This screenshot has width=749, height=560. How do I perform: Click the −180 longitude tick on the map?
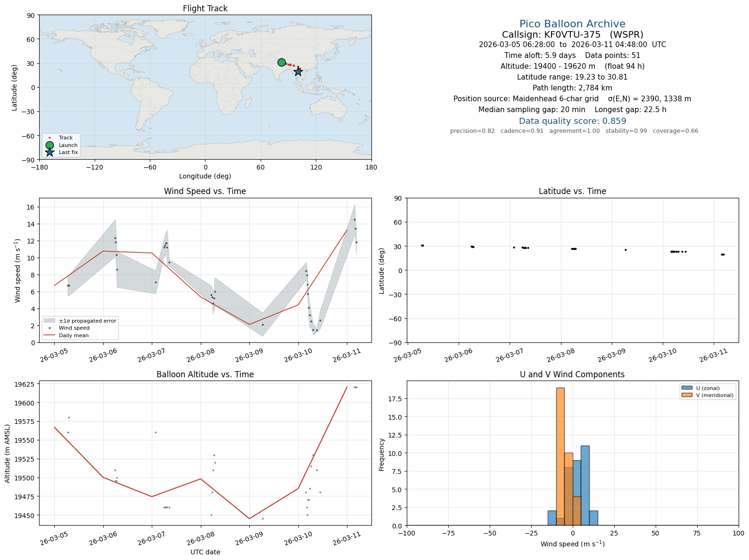[x=39, y=167]
